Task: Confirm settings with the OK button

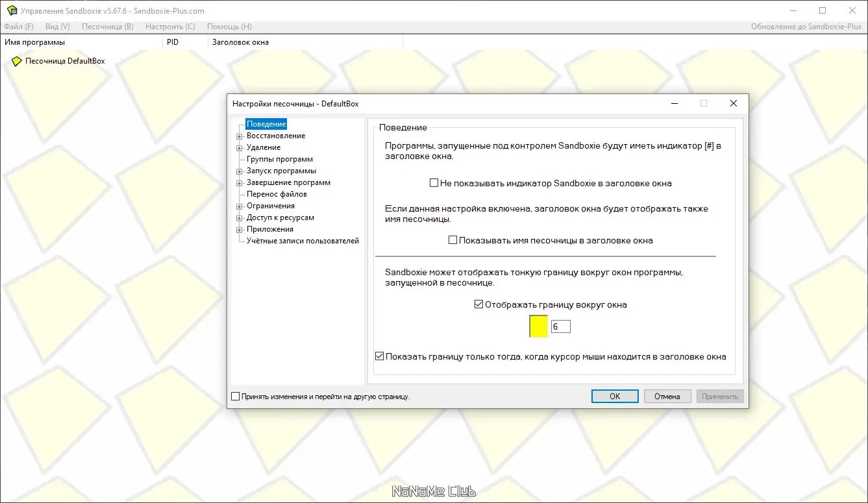Action: 614,396
